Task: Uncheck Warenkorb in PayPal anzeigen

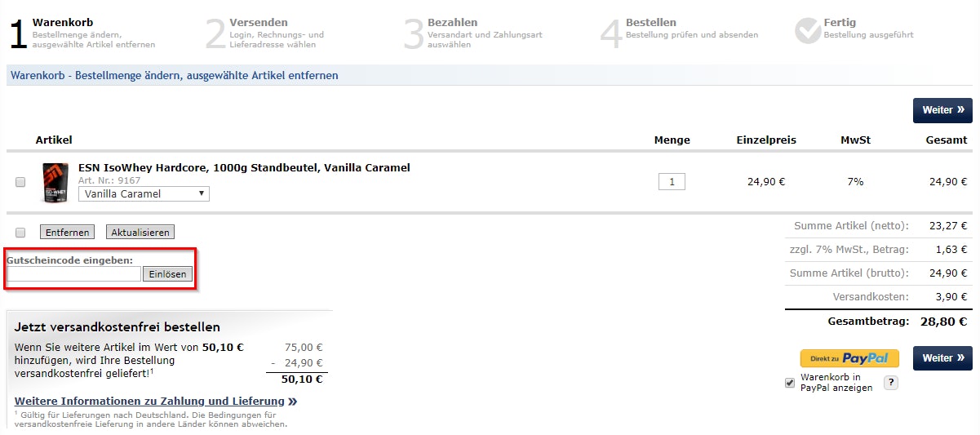Action: [x=789, y=383]
